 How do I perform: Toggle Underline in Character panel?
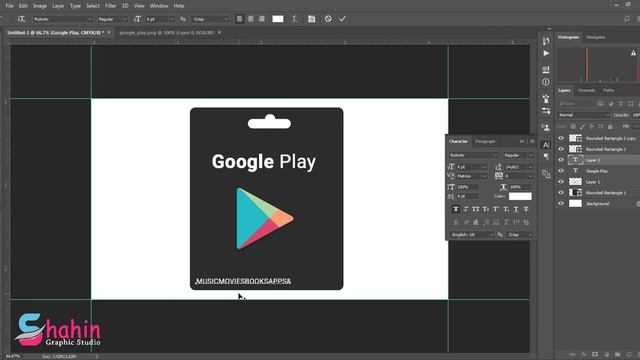click(x=516, y=209)
